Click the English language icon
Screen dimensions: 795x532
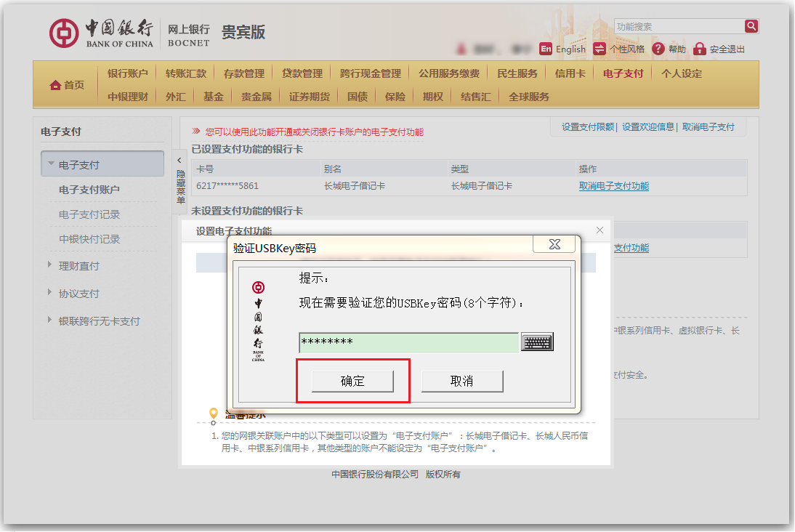point(546,49)
